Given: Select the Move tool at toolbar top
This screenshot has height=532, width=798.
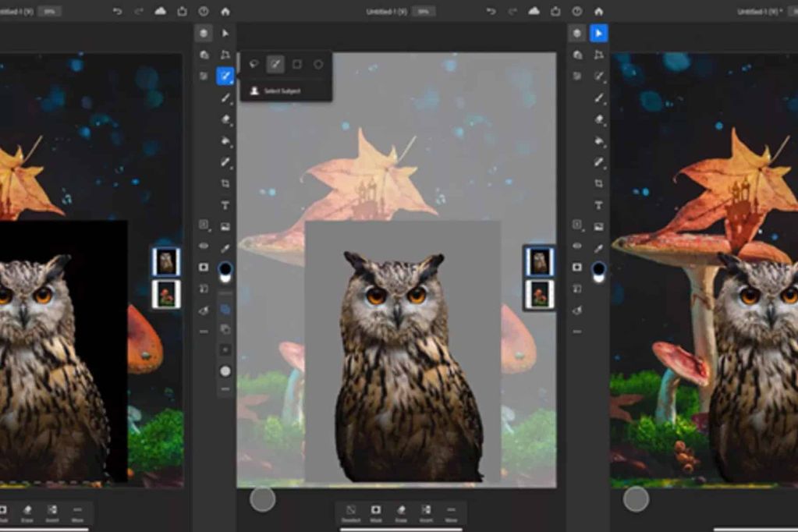Looking at the screenshot, I should [x=225, y=32].
